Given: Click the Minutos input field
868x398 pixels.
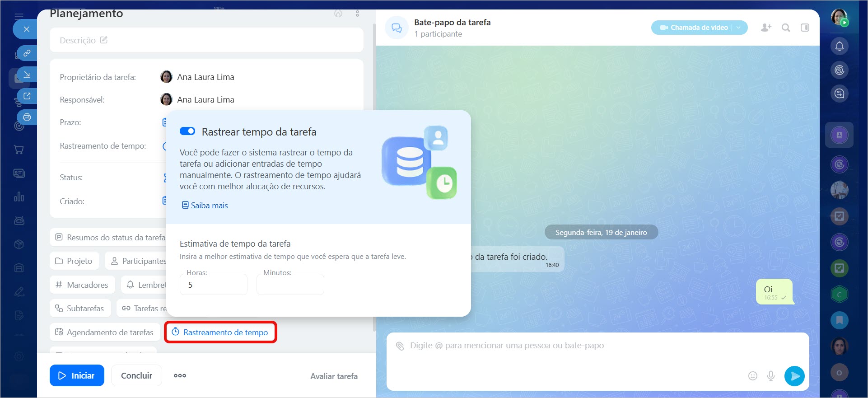Looking at the screenshot, I should 290,285.
